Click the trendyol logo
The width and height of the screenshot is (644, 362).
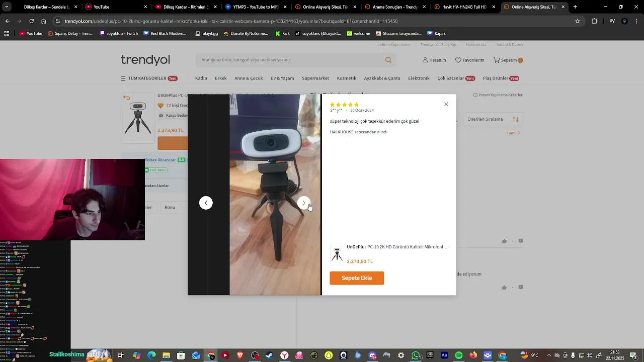[x=145, y=60]
